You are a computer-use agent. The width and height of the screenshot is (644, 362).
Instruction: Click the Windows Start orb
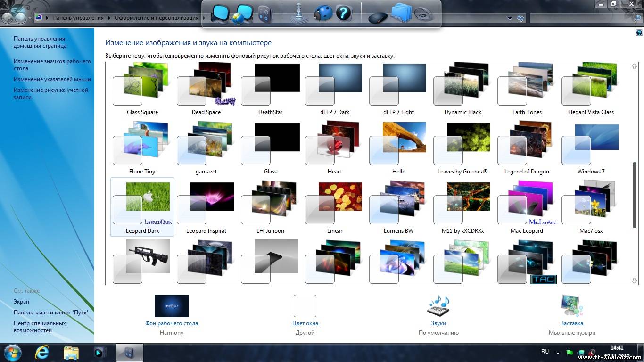click(12, 352)
